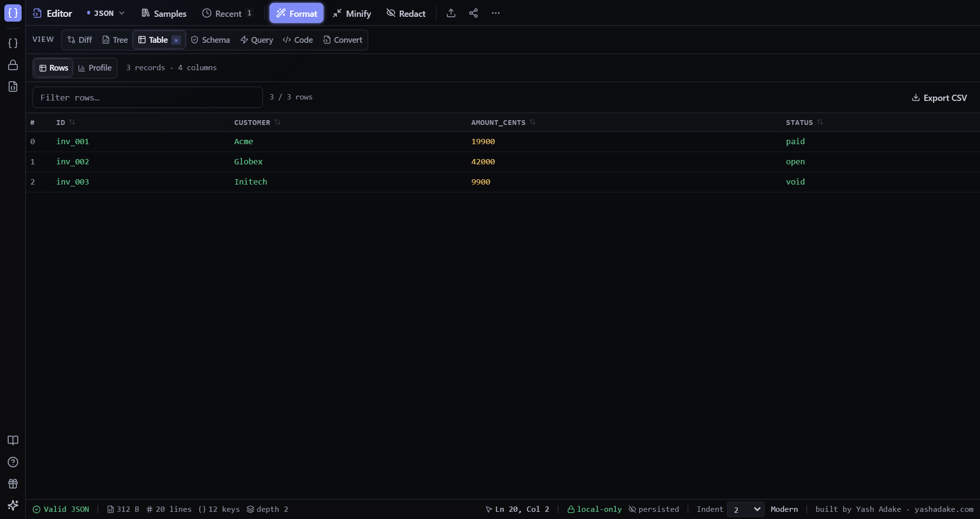
Task: Click the 12 keys status
Action: point(219,509)
